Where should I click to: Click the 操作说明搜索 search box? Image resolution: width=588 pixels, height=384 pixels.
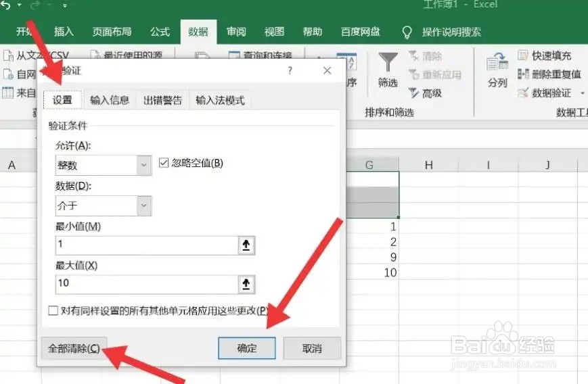pyautogui.click(x=451, y=32)
